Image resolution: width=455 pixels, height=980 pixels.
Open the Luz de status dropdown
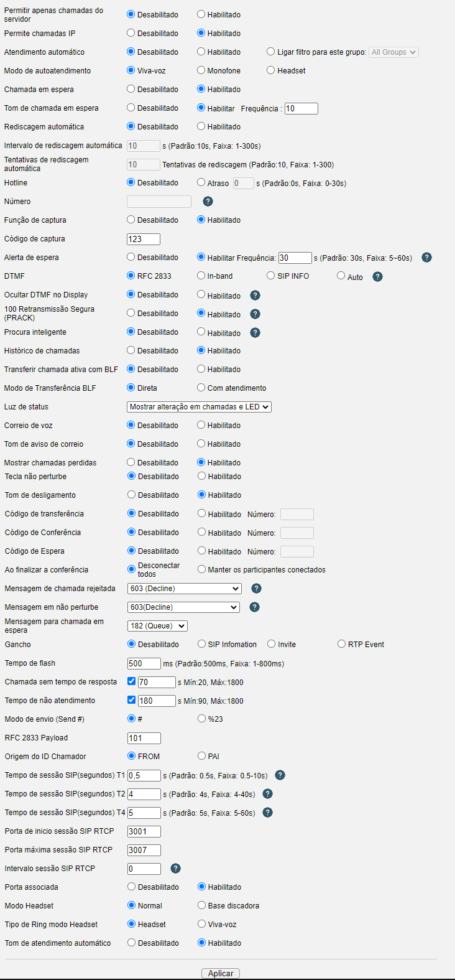tap(200, 407)
